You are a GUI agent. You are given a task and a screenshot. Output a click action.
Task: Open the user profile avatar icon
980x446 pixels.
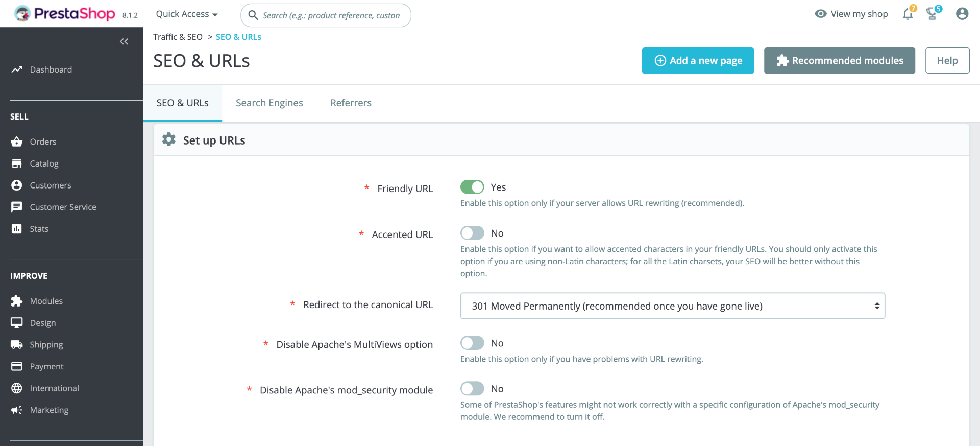coord(962,14)
